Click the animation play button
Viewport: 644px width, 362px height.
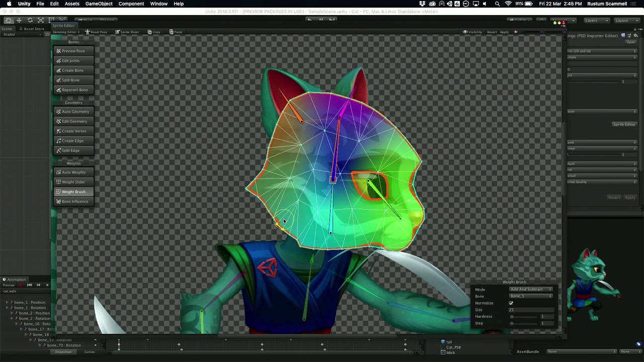[47, 285]
